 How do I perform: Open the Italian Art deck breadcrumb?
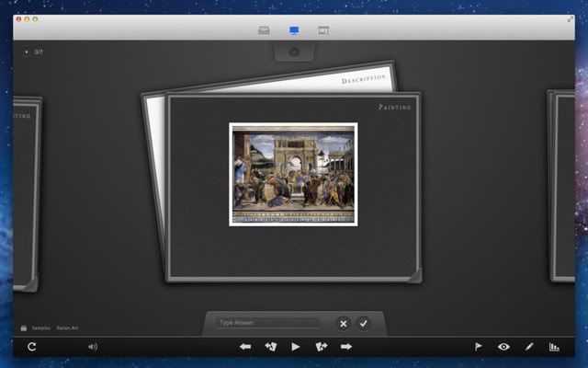(x=67, y=328)
